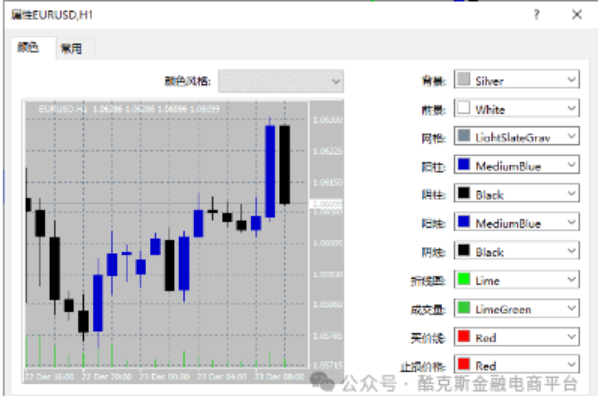Click the Lime line graph color swatch

click(x=464, y=279)
